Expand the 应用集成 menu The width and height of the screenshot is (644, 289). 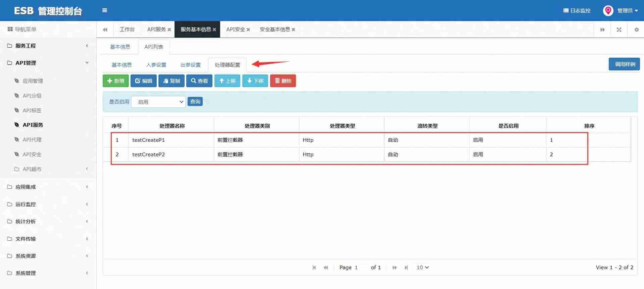(x=48, y=187)
